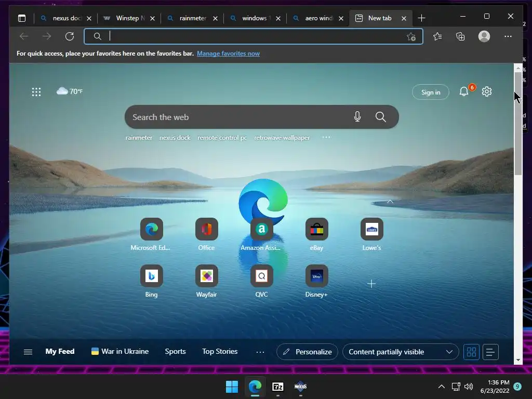Click the web search magnifier button
The height and width of the screenshot is (399, 532).
[x=381, y=117]
